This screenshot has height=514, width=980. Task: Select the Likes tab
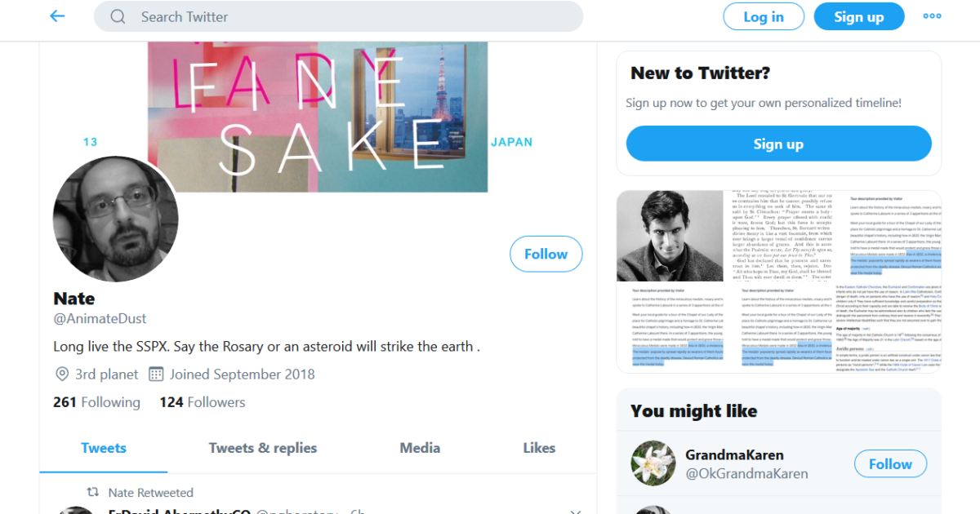click(x=539, y=448)
